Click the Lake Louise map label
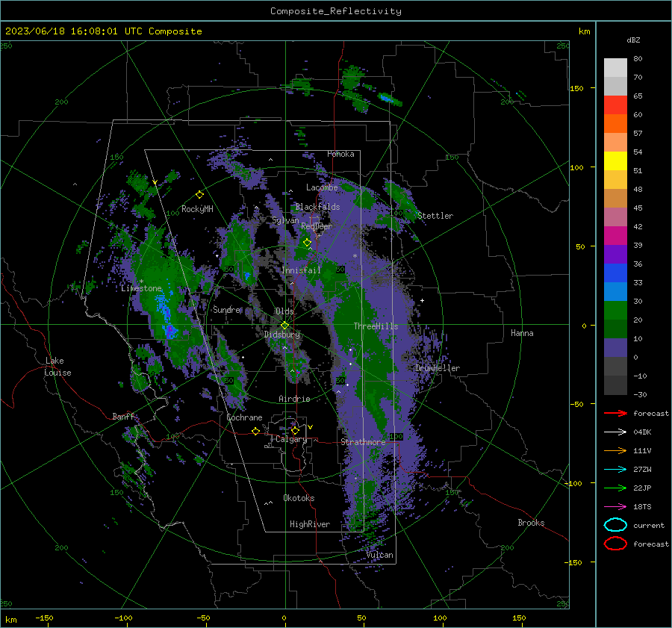 [57, 367]
